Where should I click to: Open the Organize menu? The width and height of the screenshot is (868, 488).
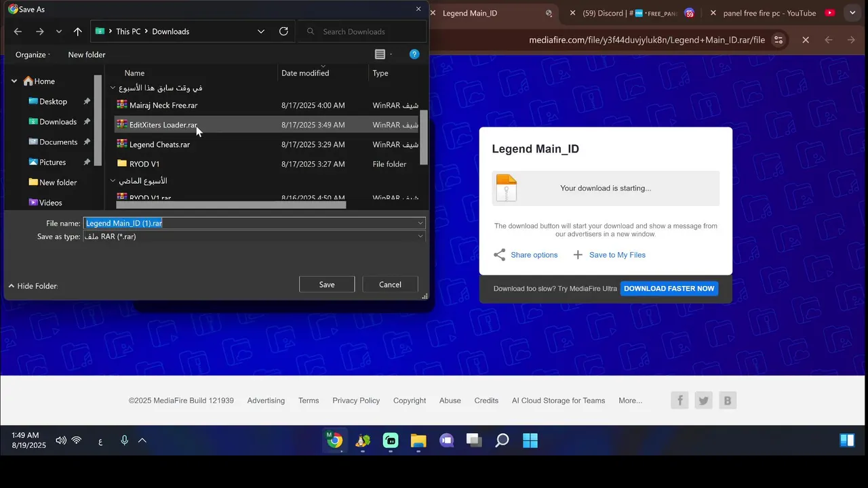coord(33,54)
